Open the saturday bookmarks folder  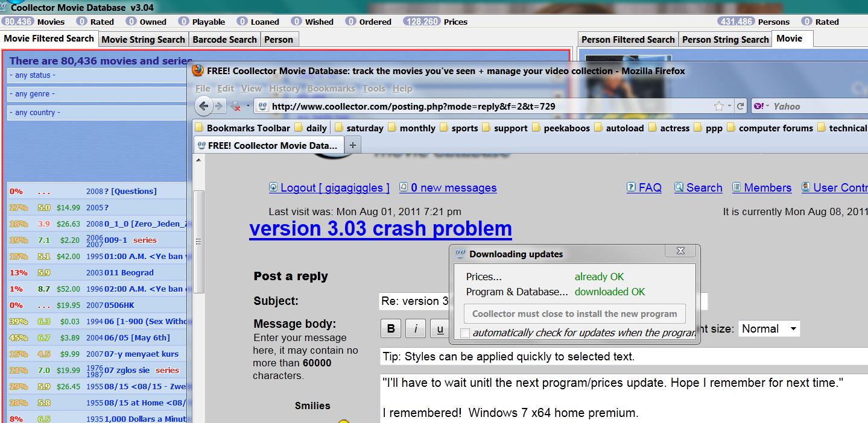click(358, 128)
